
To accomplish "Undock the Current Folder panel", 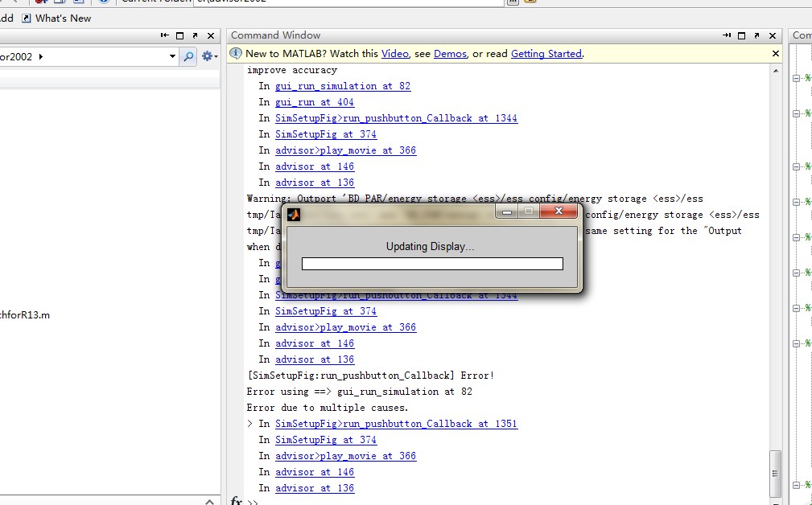I will pos(195,35).
